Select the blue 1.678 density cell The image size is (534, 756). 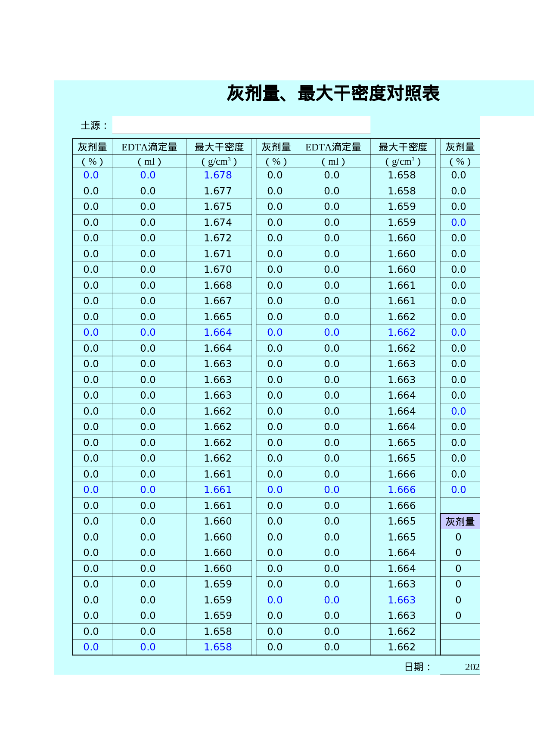[x=219, y=175]
